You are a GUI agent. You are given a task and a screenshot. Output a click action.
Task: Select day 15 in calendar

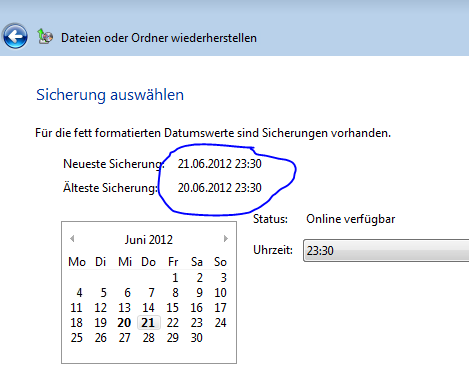tap(172, 308)
